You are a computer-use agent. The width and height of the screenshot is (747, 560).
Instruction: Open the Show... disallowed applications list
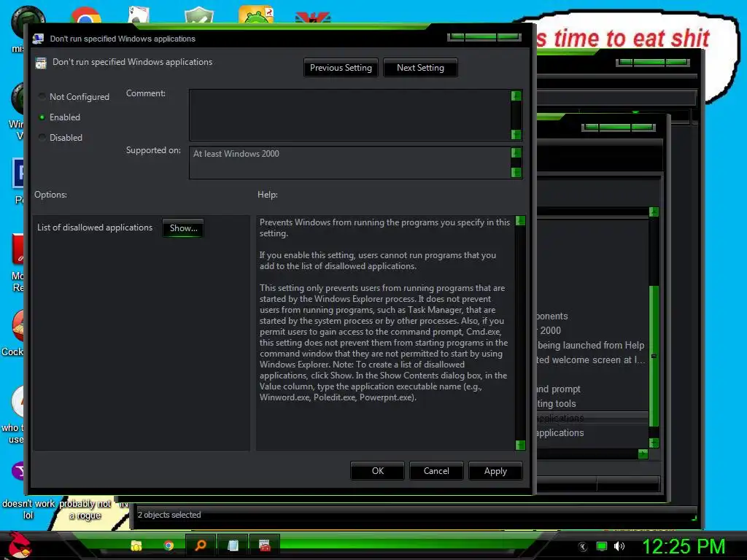[183, 228]
